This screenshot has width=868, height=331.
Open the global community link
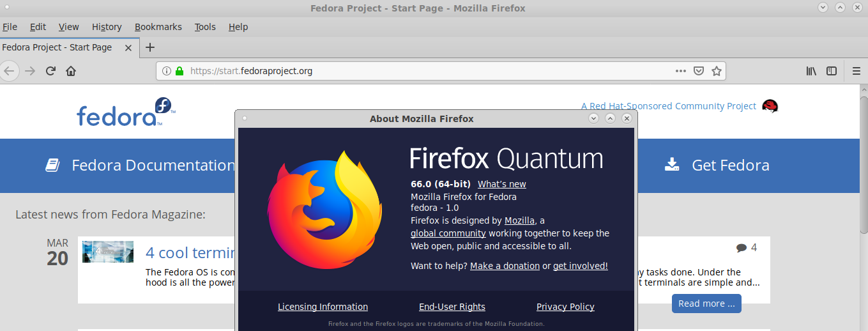tap(448, 233)
